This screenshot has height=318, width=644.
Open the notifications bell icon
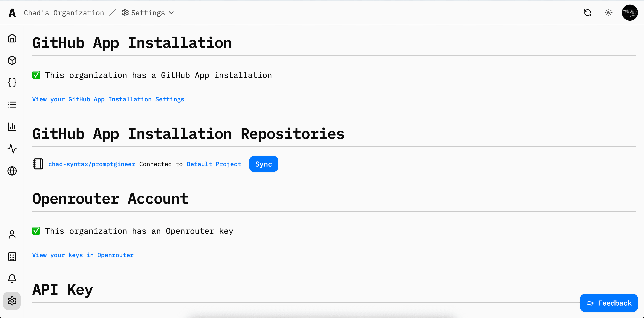[x=12, y=278]
